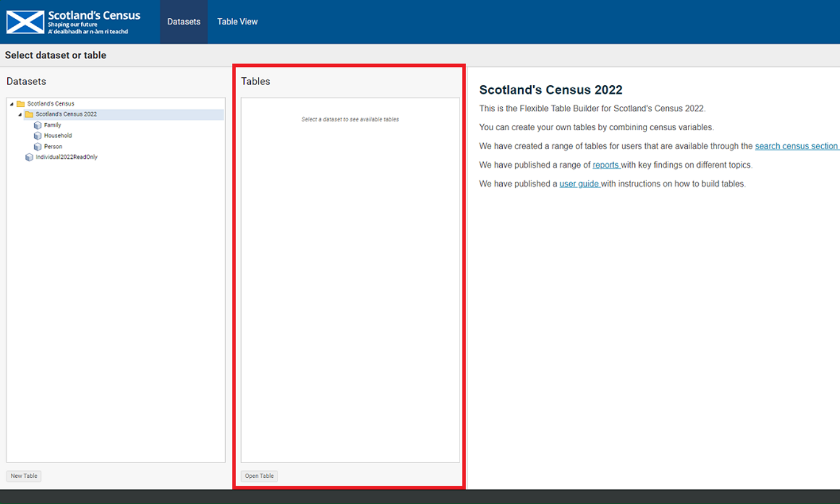
Task: Open the Table View tab
Action: click(x=237, y=22)
